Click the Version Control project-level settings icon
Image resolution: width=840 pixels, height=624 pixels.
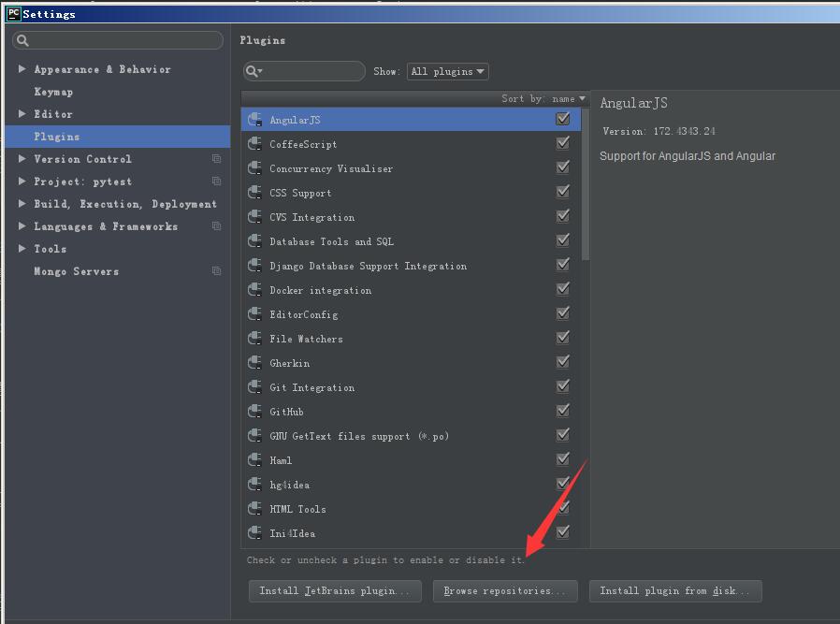tap(216, 158)
